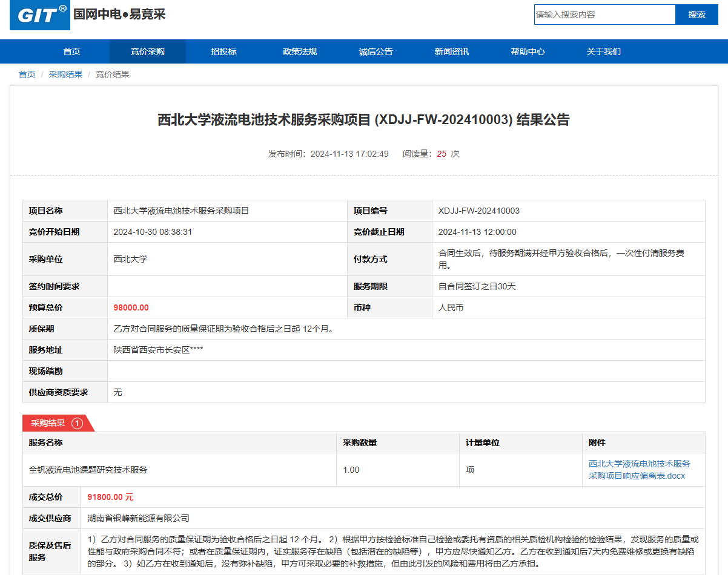This screenshot has width=728, height=575.
Task: Download the 响应偏离表.docx attachment
Action: pyautogui.click(x=638, y=470)
